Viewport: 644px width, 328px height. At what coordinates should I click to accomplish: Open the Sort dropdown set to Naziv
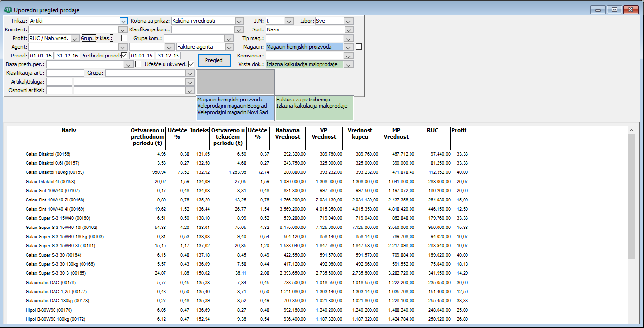pos(348,29)
